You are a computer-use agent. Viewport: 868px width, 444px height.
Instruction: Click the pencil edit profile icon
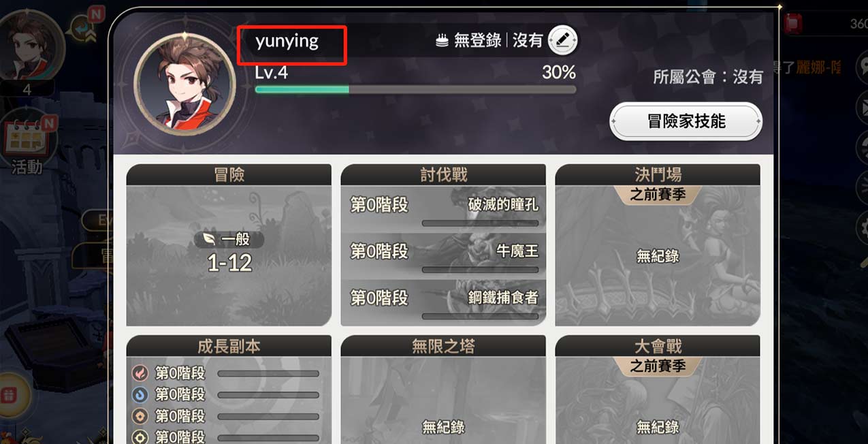click(x=562, y=40)
